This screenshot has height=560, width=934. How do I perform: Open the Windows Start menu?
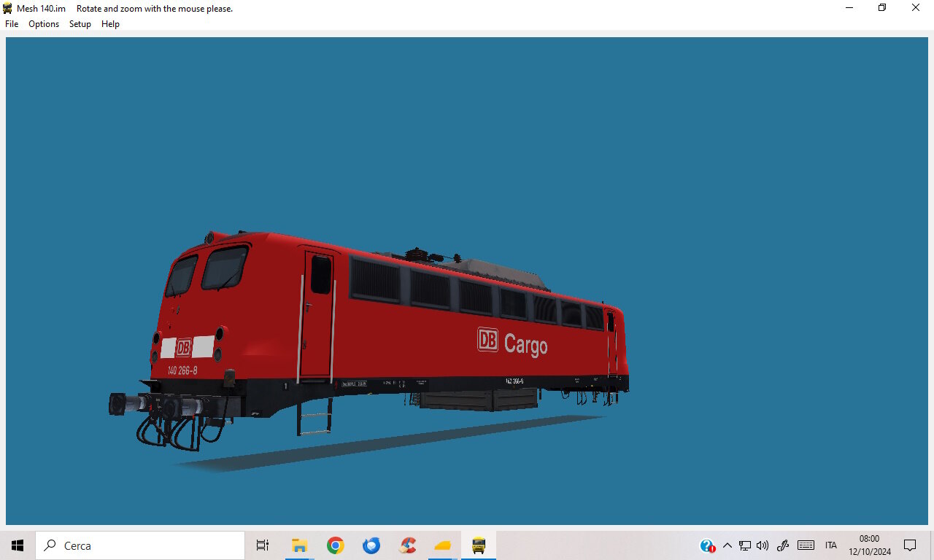[18, 545]
